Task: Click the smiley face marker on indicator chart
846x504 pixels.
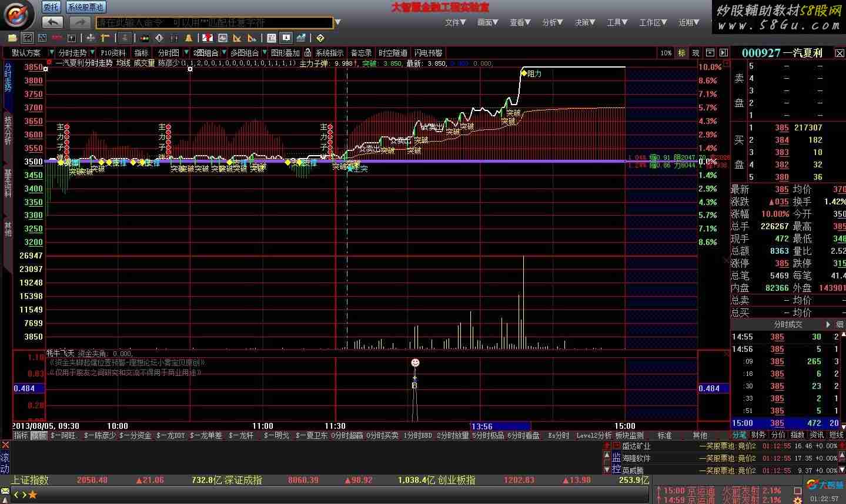Action: coord(415,363)
